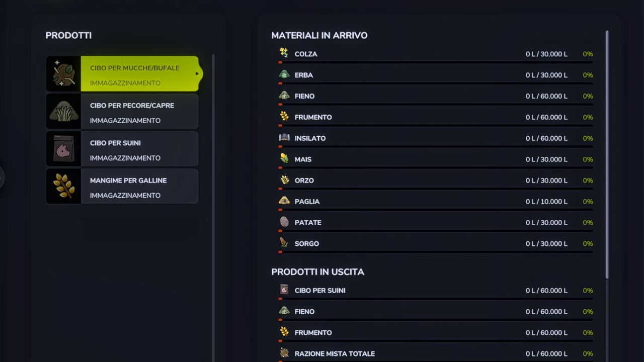Click the chicken feed wheat icon
This screenshot has width=644, height=362.
[x=64, y=186]
